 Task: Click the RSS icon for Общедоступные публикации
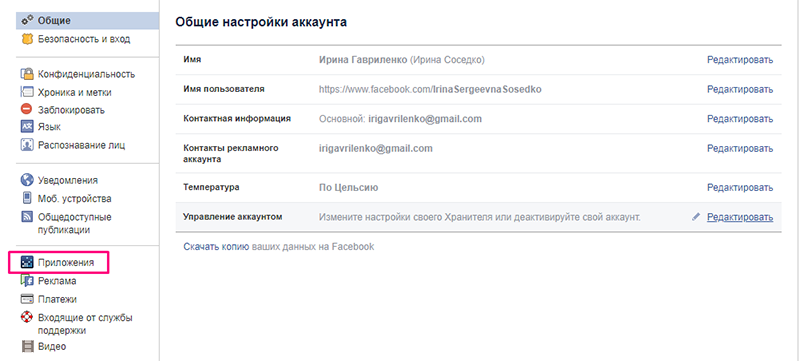(x=27, y=217)
